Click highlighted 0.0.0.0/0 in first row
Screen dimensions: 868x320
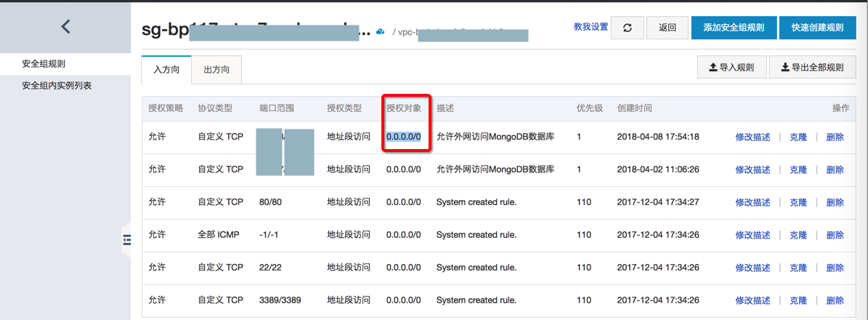[x=403, y=137]
